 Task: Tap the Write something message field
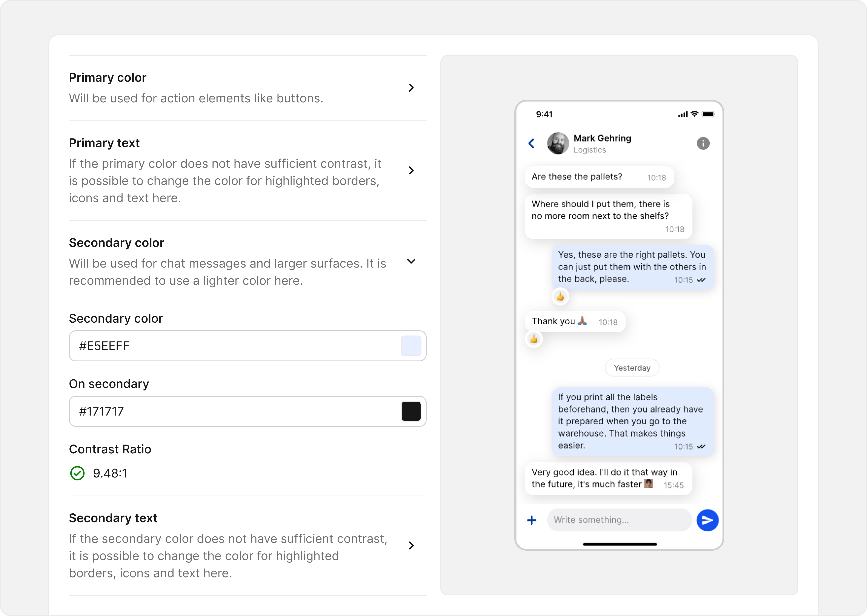point(620,520)
